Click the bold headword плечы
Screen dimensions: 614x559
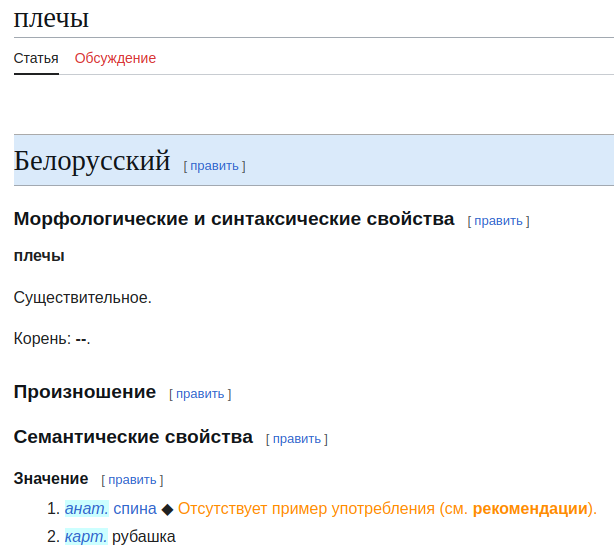pyautogui.click(x=39, y=256)
